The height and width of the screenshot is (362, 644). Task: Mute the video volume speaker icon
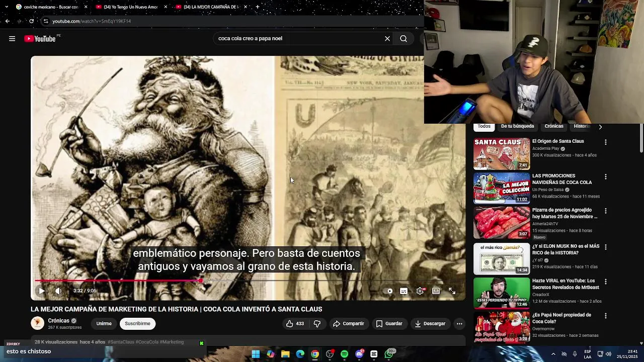coord(58,291)
